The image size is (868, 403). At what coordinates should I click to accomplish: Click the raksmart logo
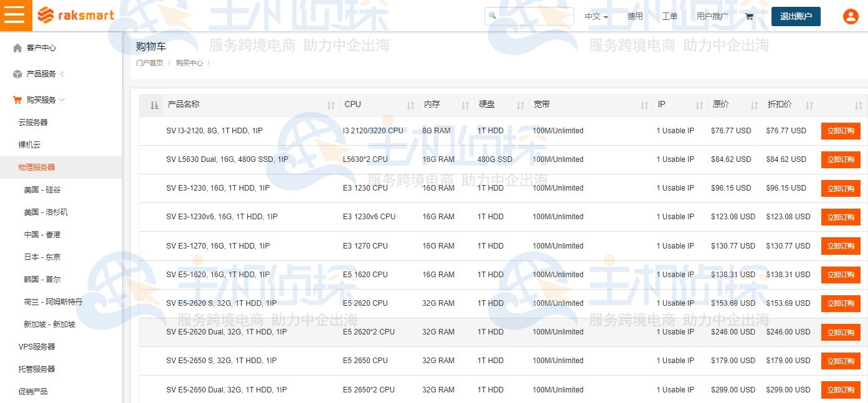tap(75, 16)
